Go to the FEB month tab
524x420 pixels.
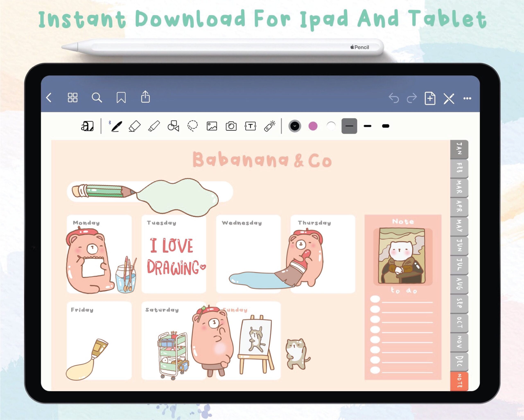[x=459, y=169]
